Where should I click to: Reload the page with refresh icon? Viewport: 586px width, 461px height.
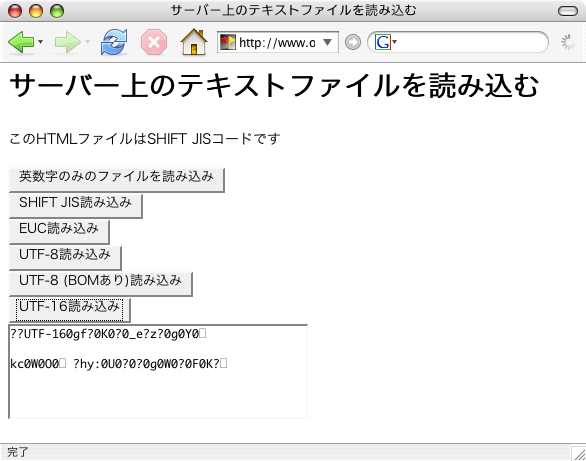pyautogui.click(x=114, y=42)
